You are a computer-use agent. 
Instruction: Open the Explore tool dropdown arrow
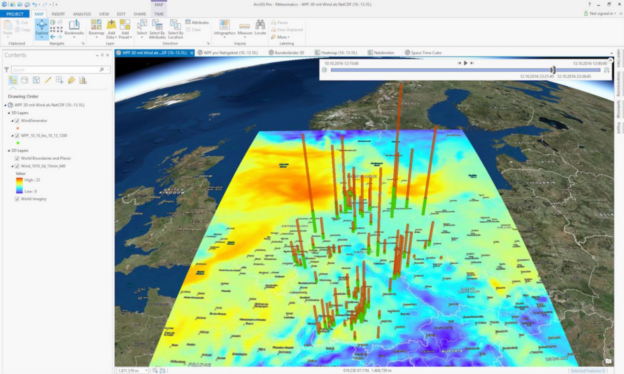tap(41, 37)
